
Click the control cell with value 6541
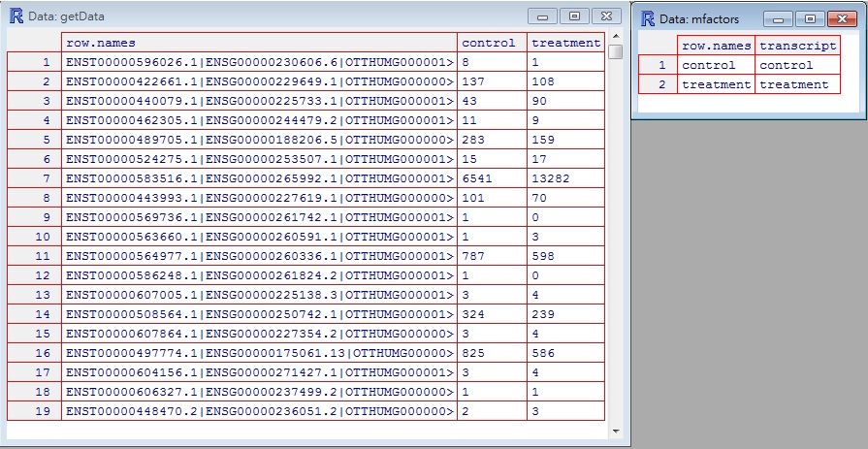492,178
